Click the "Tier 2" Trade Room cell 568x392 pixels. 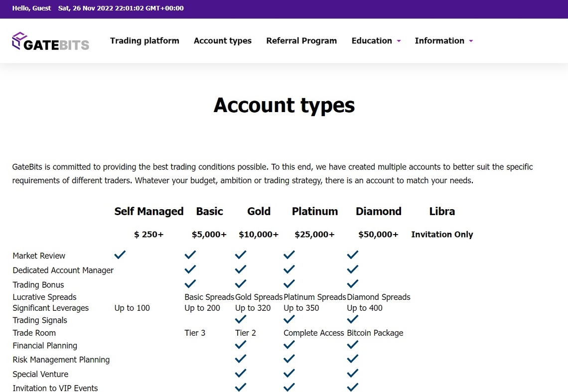tap(246, 333)
